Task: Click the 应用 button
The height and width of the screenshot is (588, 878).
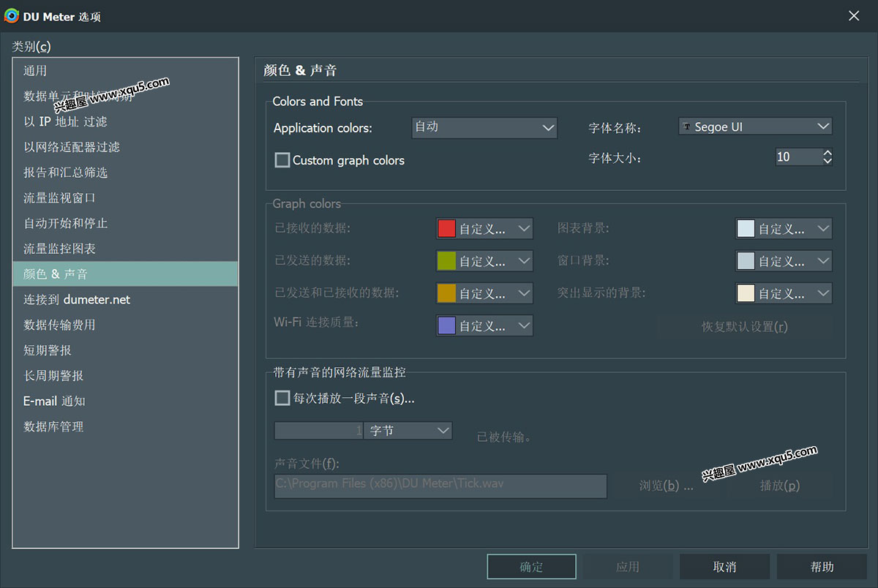Action: (628, 567)
